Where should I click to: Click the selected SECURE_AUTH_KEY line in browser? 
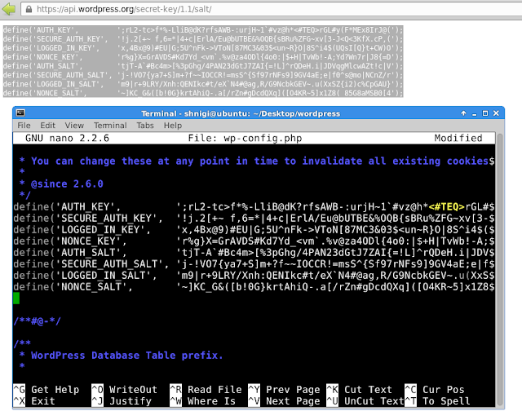pyautogui.click(x=203, y=39)
